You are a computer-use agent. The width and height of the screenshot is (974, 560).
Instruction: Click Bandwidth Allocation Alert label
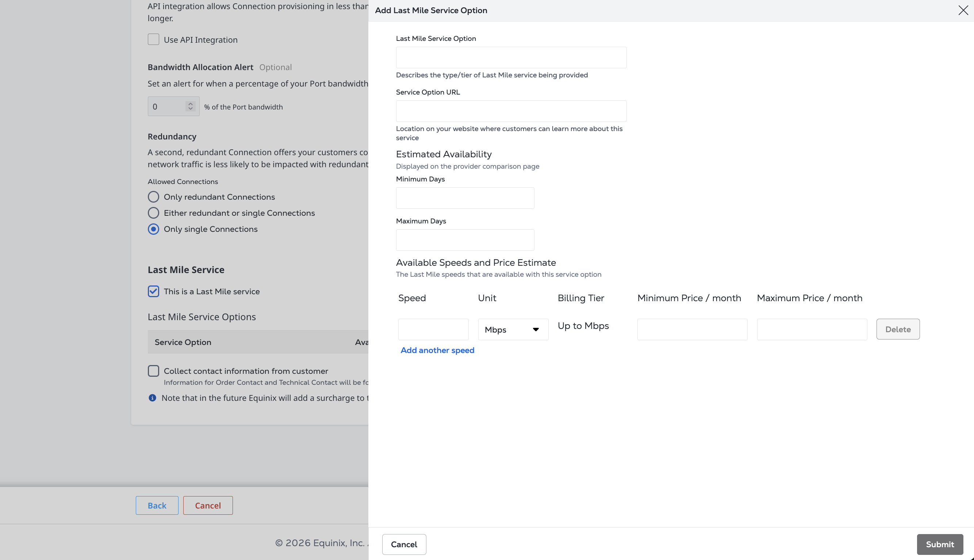click(x=200, y=67)
